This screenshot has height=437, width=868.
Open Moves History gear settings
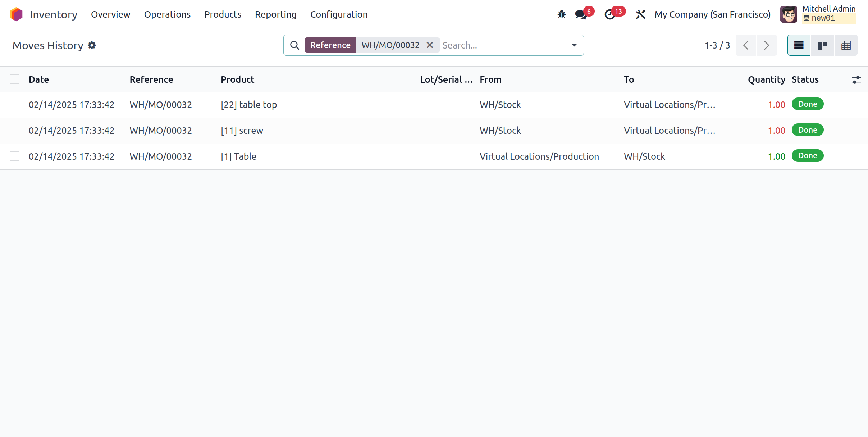92,45
